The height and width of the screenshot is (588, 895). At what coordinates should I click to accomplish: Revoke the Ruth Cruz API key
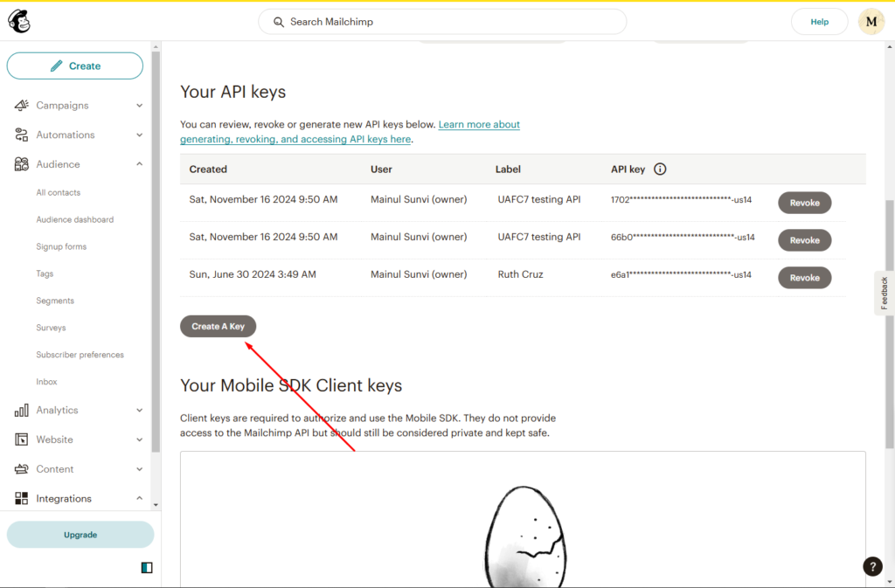coord(804,278)
